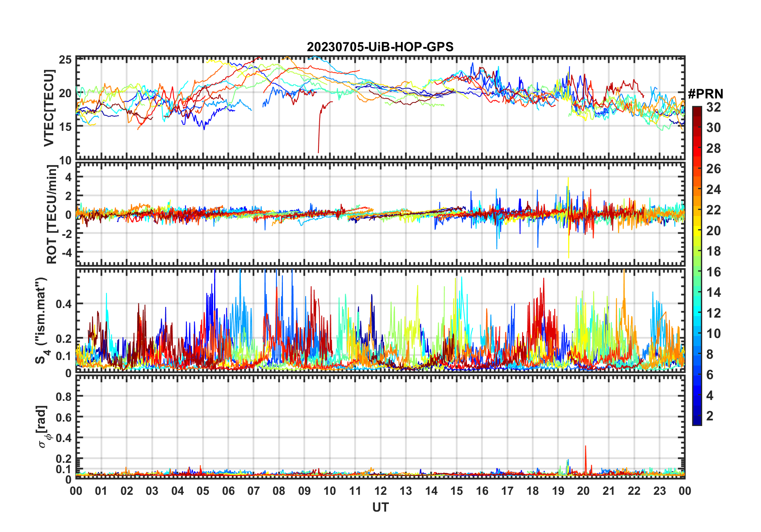Click the 32 label on the PRN colorbar
Image resolution: width=761 pixels, height=532 pixels.
714,107
